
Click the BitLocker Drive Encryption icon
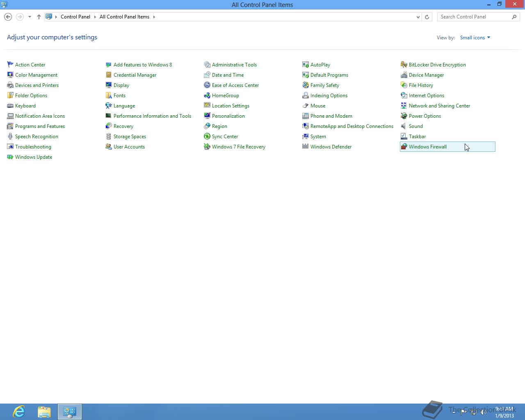coord(404,64)
